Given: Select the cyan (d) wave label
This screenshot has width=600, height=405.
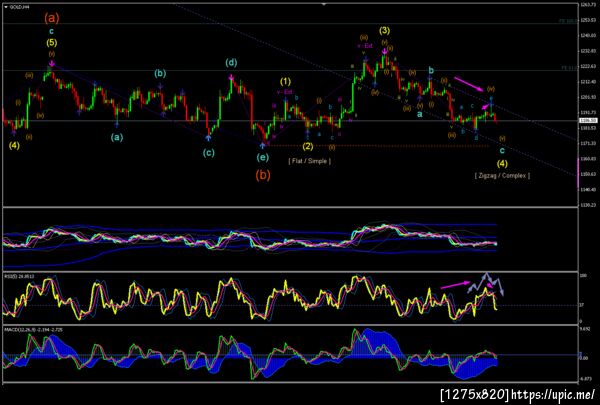Looking at the screenshot, I should (x=231, y=62).
